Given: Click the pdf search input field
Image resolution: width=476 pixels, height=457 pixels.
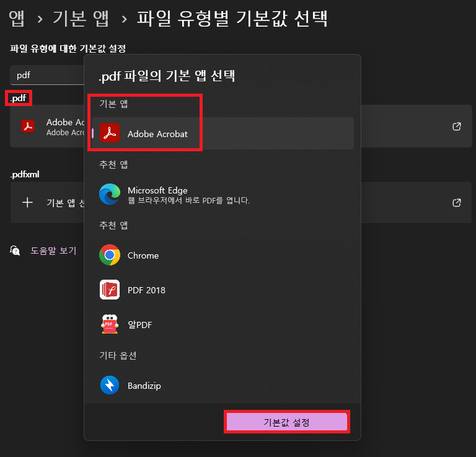Looking at the screenshot, I should (x=47, y=75).
